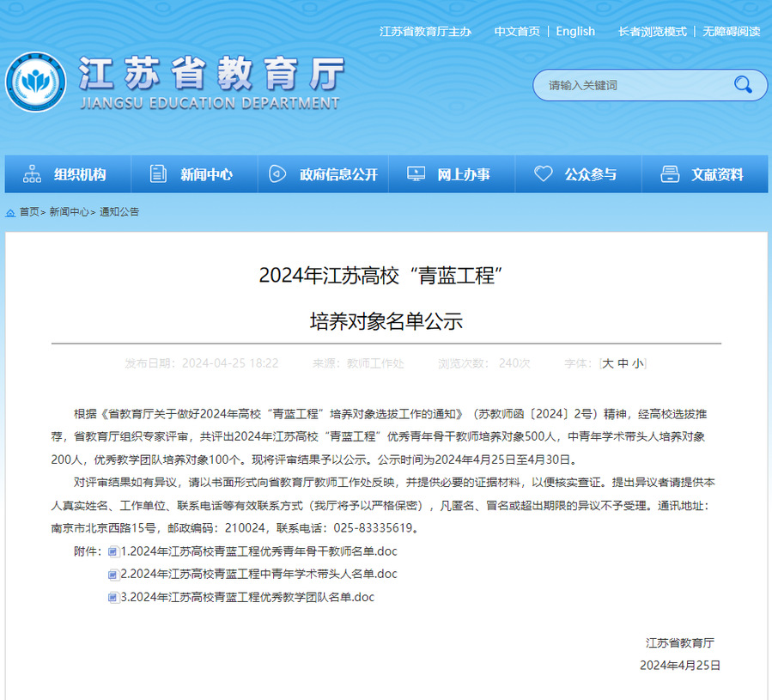Open 无障碍阅读 accessibility reading
The height and width of the screenshot is (700, 772).
pos(731,32)
